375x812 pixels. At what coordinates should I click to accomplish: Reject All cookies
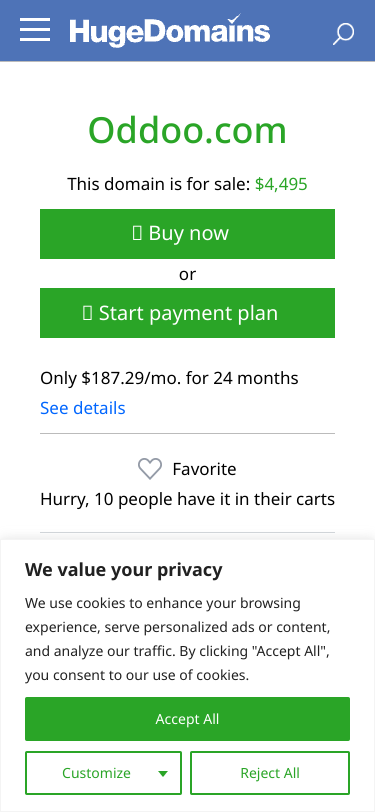coord(270,773)
